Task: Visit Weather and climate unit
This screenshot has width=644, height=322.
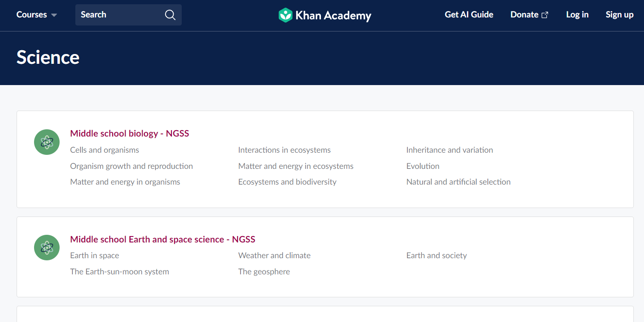Action: click(275, 256)
